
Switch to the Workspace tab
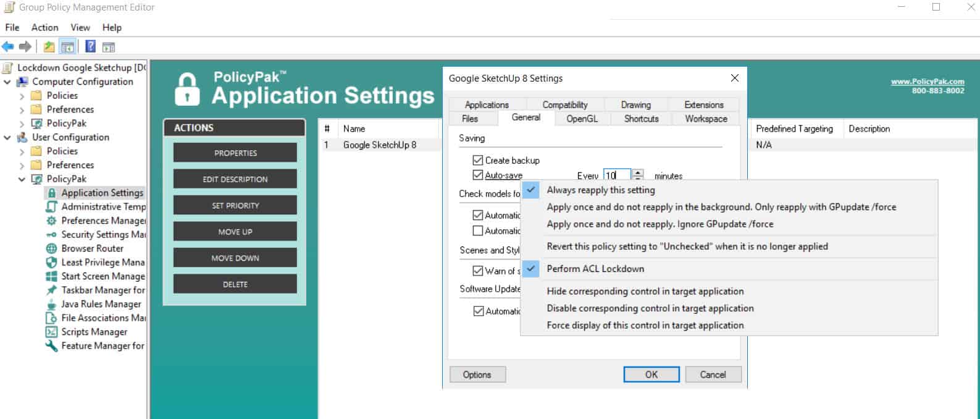tap(706, 119)
